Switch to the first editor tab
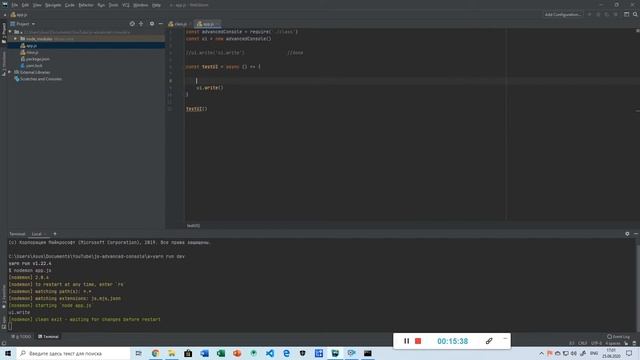The image size is (640, 360). click(x=178, y=24)
